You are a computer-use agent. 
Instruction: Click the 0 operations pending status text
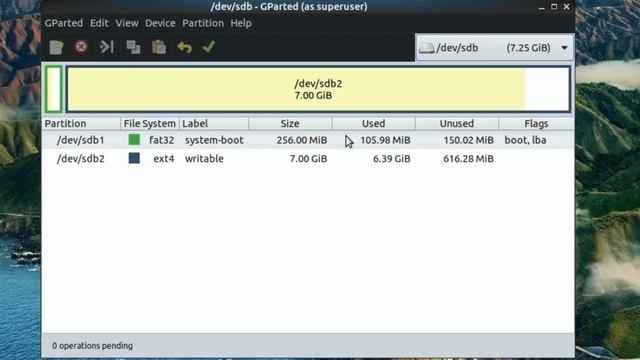(x=92, y=346)
